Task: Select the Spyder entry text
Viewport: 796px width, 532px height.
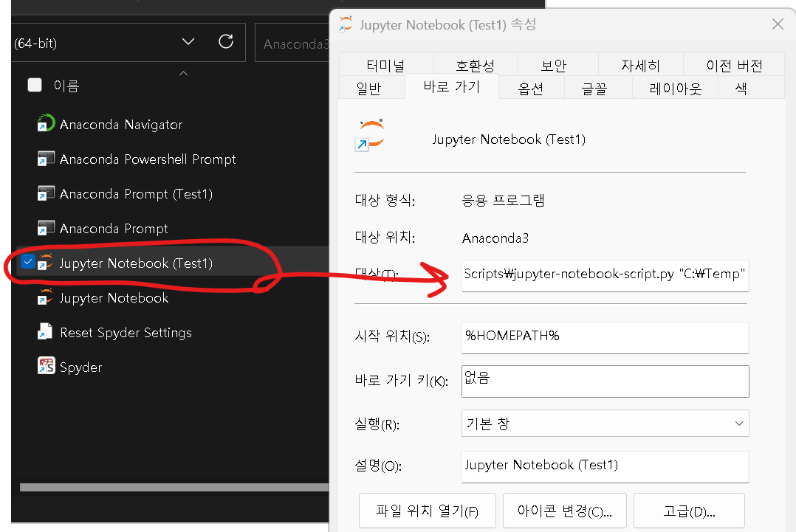Action: click(80, 367)
